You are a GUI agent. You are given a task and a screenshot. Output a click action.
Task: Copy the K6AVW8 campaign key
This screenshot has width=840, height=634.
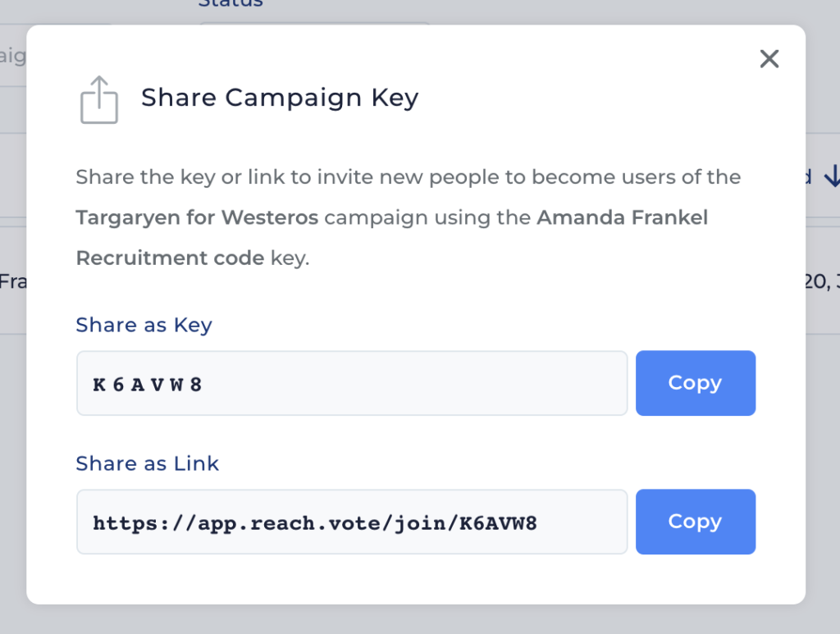[696, 383]
